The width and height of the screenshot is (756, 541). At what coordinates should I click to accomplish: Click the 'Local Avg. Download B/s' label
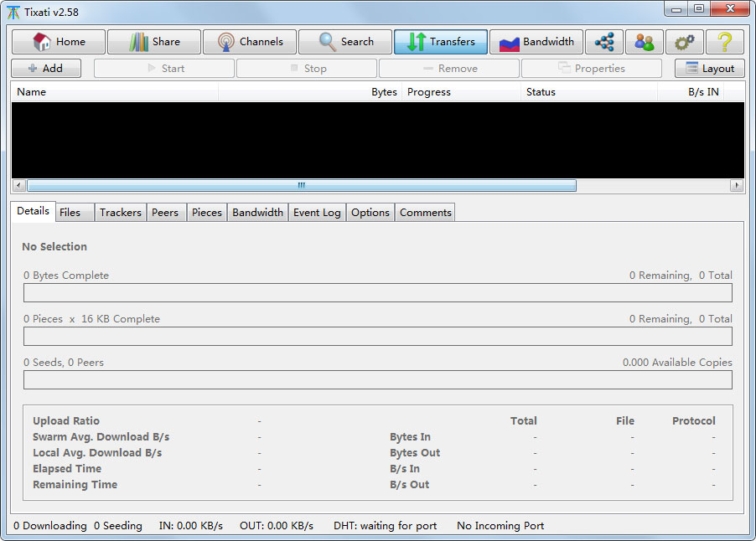click(x=97, y=453)
